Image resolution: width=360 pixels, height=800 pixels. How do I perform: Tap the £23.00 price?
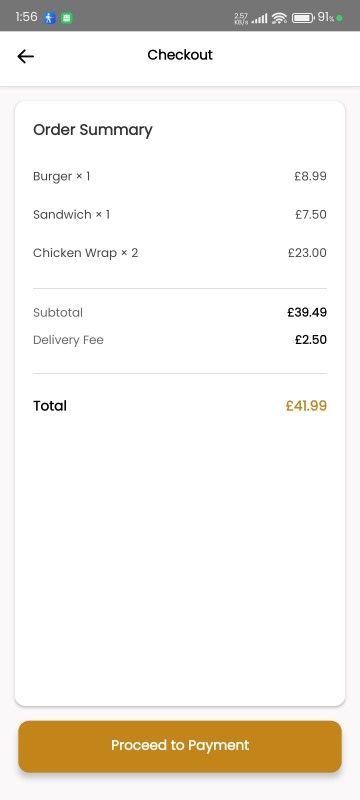click(307, 253)
